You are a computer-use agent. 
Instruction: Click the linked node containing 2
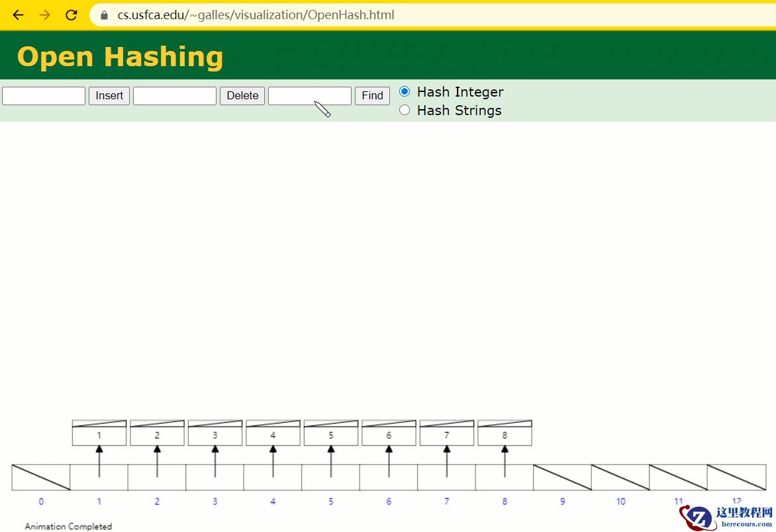(157, 433)
